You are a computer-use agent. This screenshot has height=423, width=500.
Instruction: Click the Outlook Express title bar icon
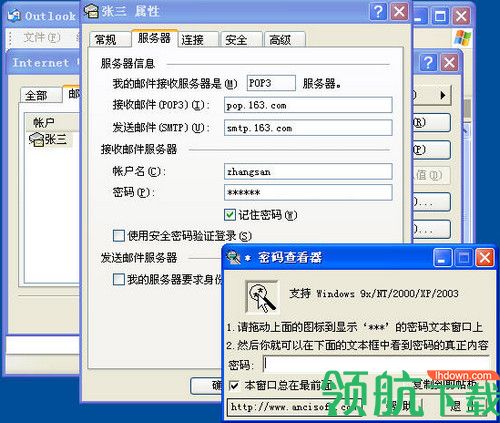click(x=14, y=16)
